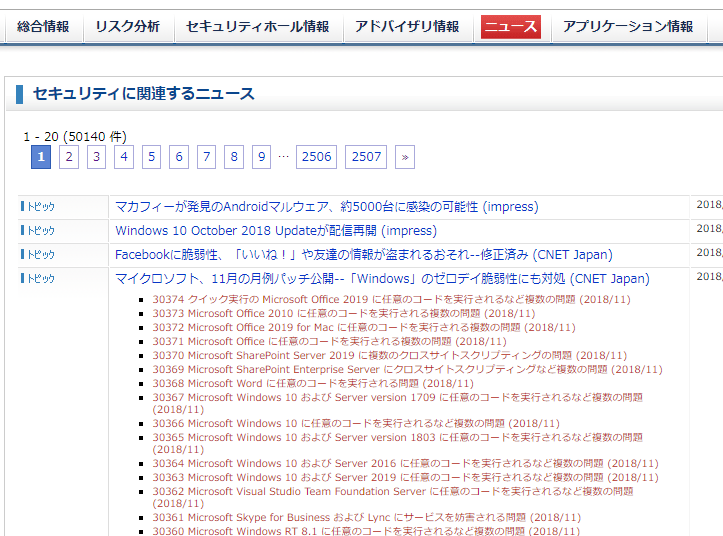The width and height of the screenshot is (723, 536).
Task: Open advisory 30364 Windows 10 and Server 2016
Action: pyautogui.click(x=405, y=464)
